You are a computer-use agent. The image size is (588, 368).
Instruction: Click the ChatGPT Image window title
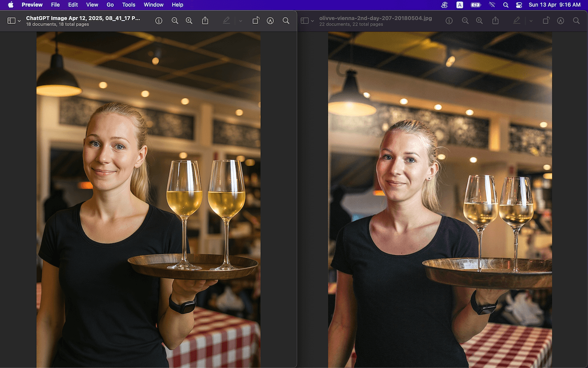tap(83, 18)
